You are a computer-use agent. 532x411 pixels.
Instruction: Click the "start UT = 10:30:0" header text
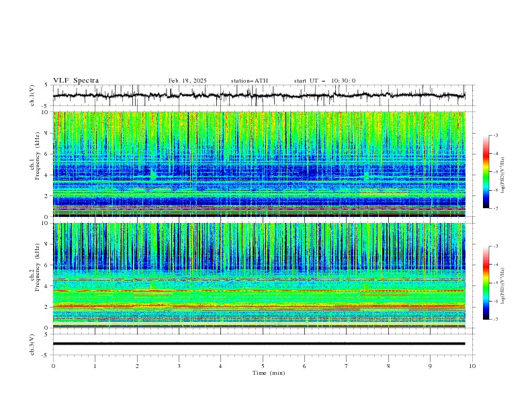pyautogui.click(x=324, y=81)
